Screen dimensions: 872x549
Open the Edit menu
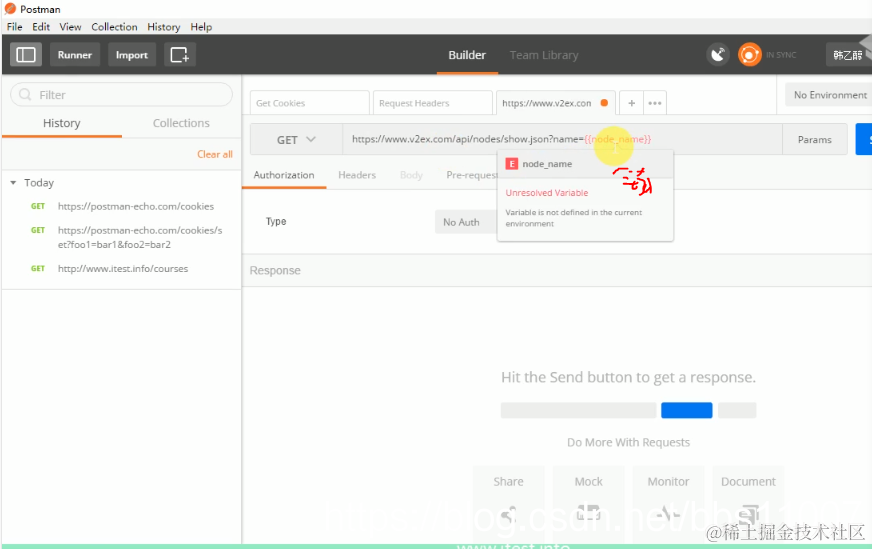pos(41,27)
